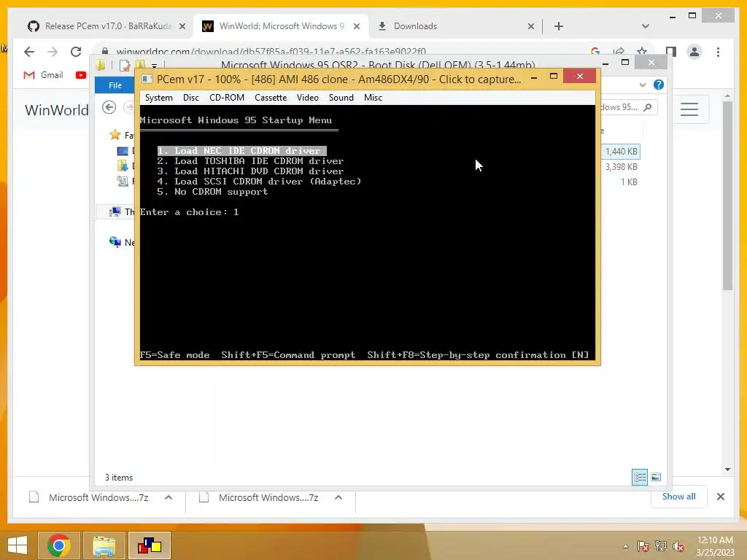
Task: Open the volume speaker tray icon
Action: 678,546
